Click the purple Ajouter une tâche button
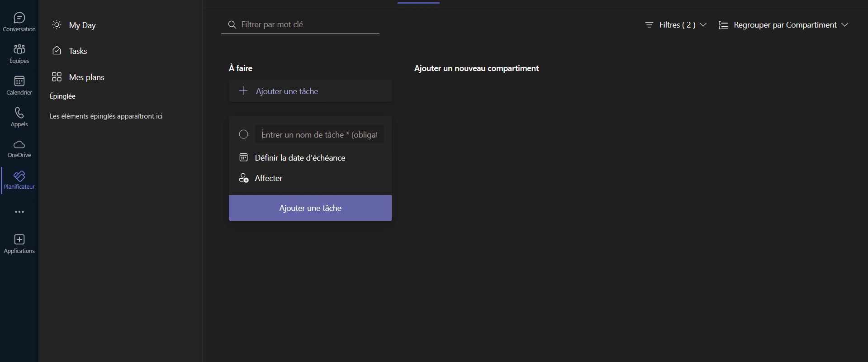The width and height of the screenshot is (868, 362). pos(310,208)
